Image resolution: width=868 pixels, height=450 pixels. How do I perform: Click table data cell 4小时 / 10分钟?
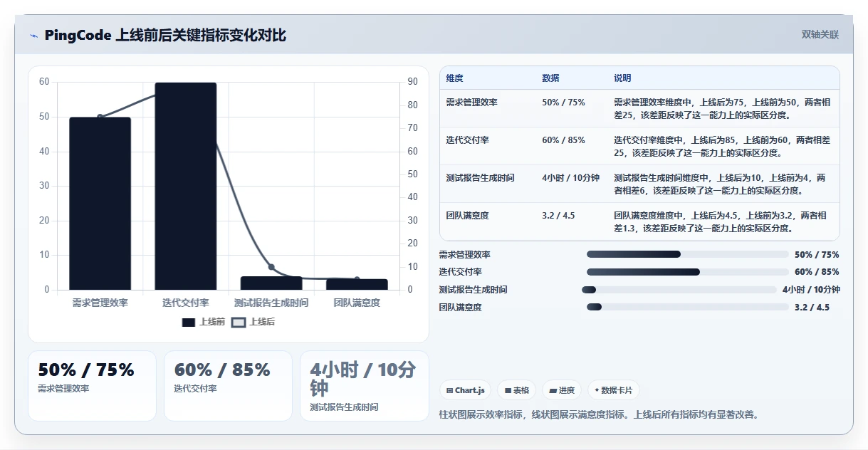pos(570,178)
